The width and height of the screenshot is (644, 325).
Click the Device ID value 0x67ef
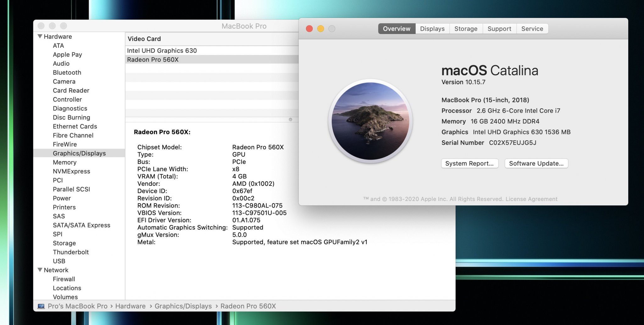[242, 191]
